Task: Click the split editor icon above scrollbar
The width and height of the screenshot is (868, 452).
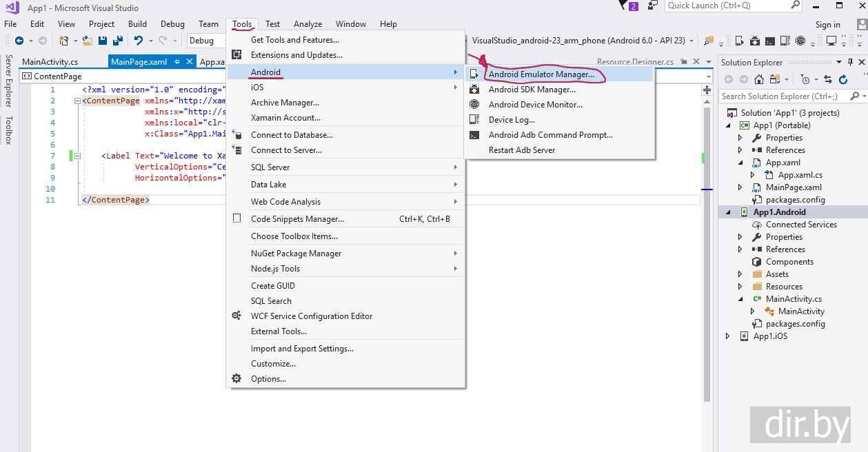Action: point(707,90)
